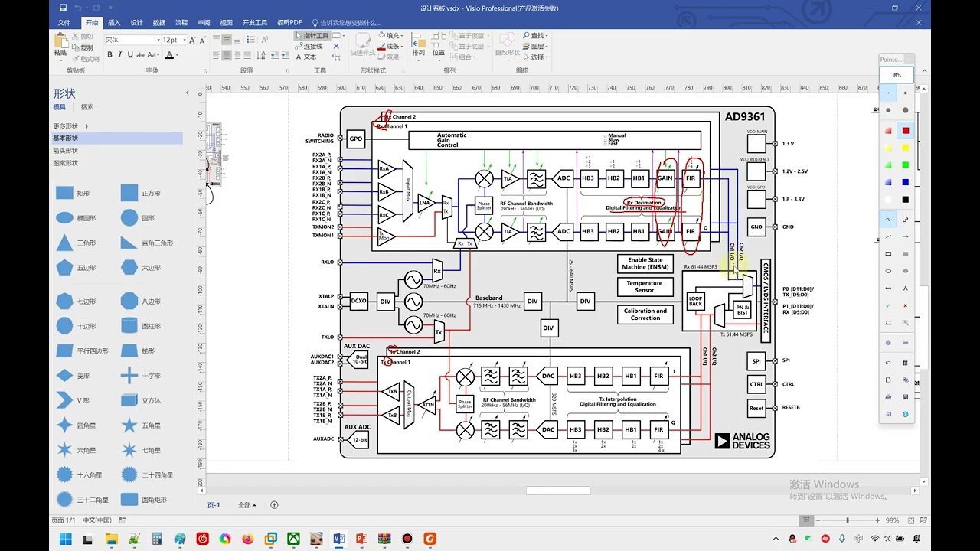Click the 页-1 page tab
Screen dimensions: 980x551
click(x=214, y=505)
